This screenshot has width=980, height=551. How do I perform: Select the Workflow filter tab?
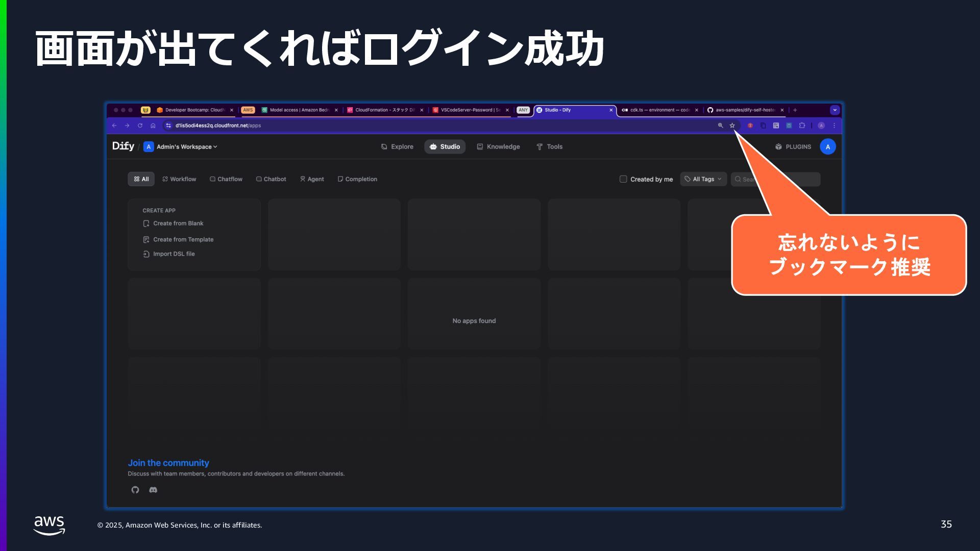pos(179,179)
